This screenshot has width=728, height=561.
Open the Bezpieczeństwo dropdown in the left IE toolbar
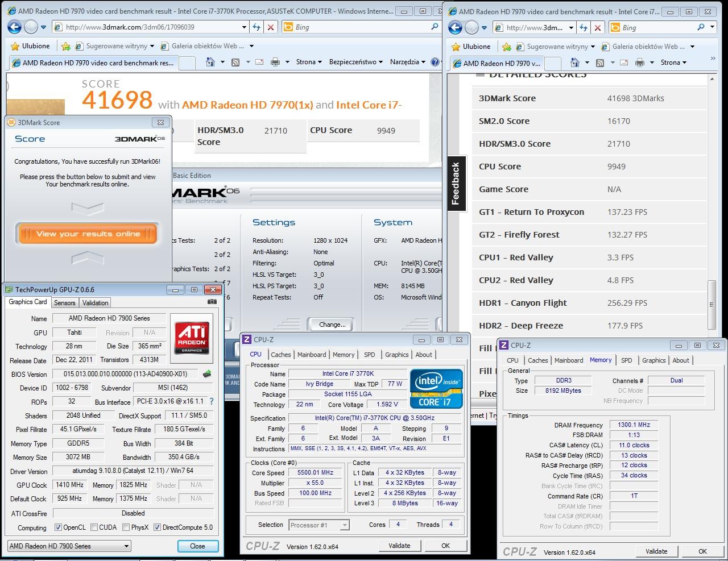[356, 62]
